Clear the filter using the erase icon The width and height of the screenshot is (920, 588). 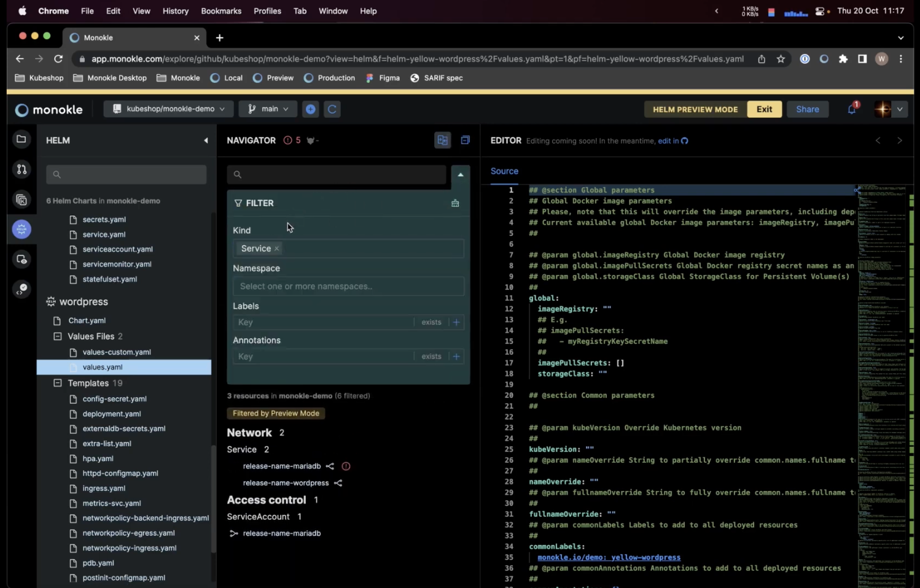coord(455,203)
